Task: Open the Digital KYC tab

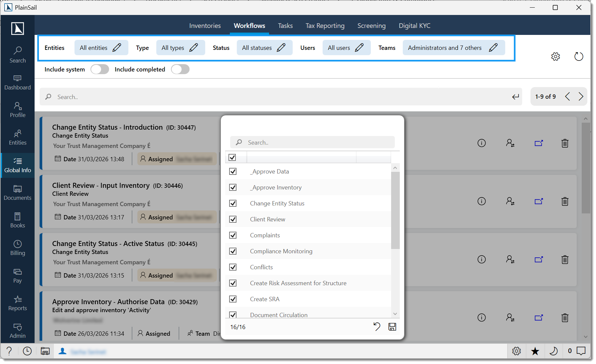Action: click(414, 26)
